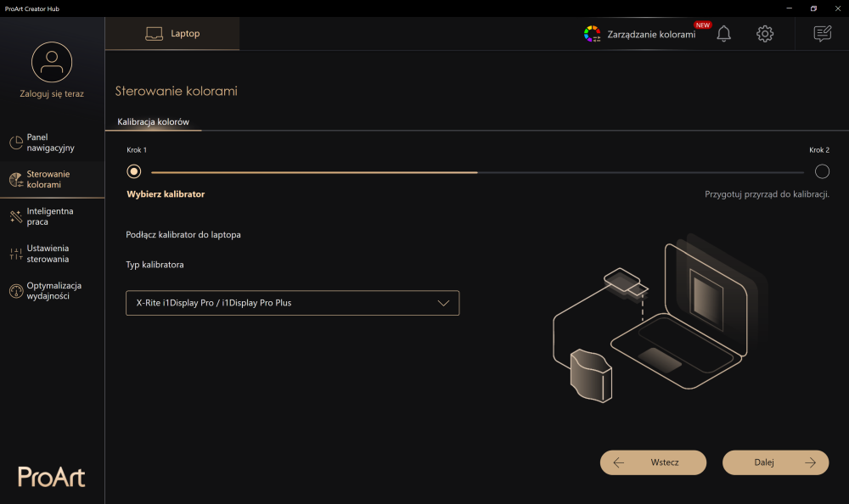This screenshot has height=504, width=849.
Task: Open feedback note icon at top right
Action: coord(823,34)
